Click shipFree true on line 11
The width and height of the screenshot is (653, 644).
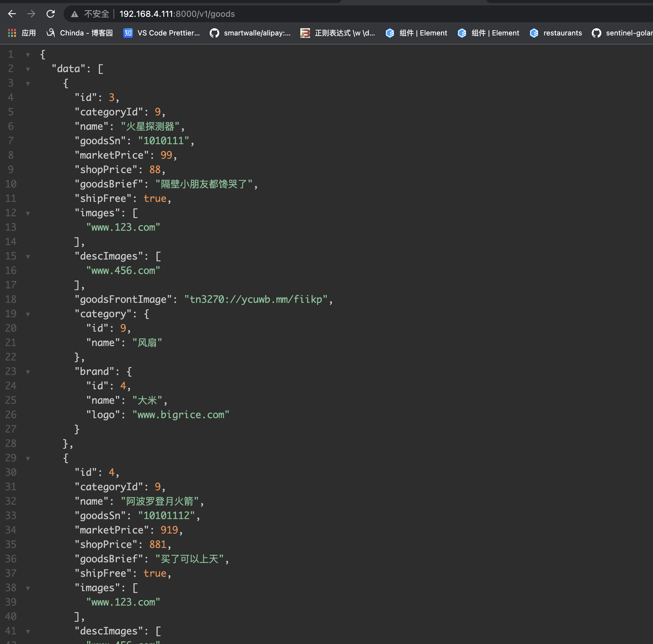tap(155, 199)
